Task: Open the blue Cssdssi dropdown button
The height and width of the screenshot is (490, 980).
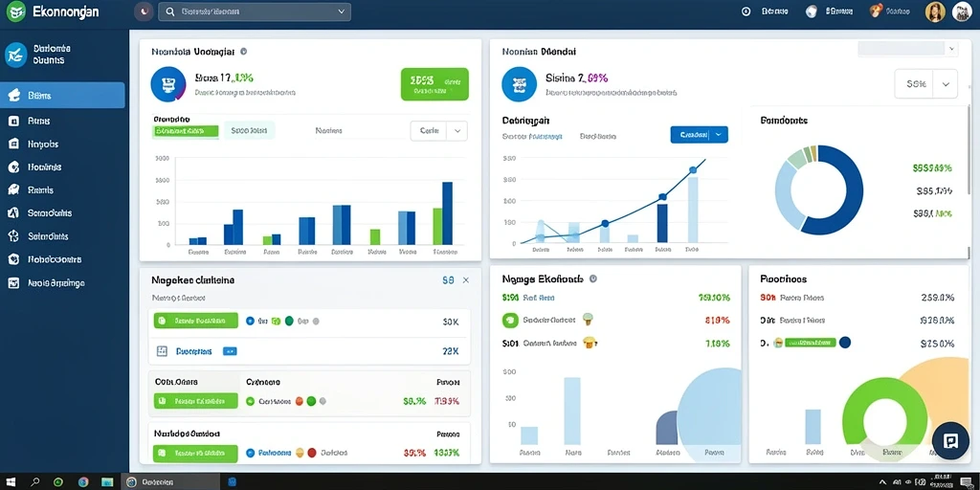Action: 699,134
